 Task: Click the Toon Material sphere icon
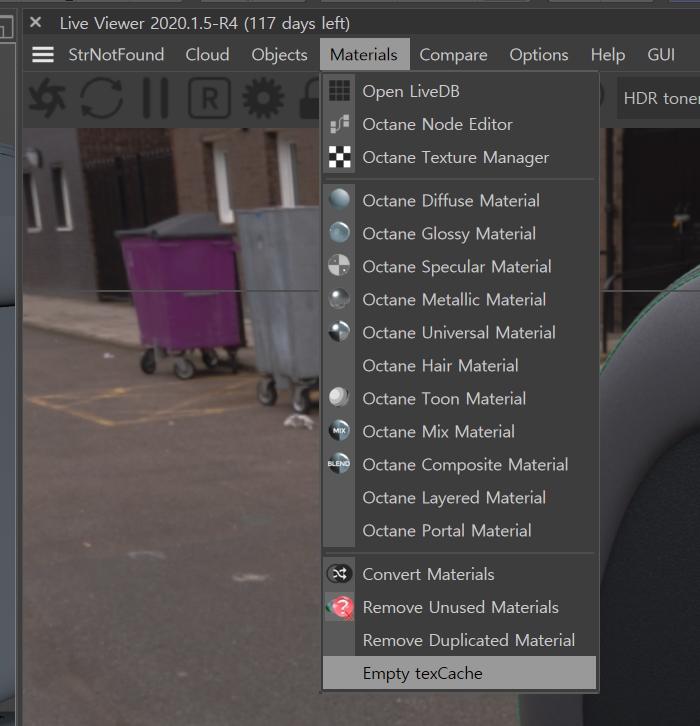pyautogui.click(x=339, y=398)
